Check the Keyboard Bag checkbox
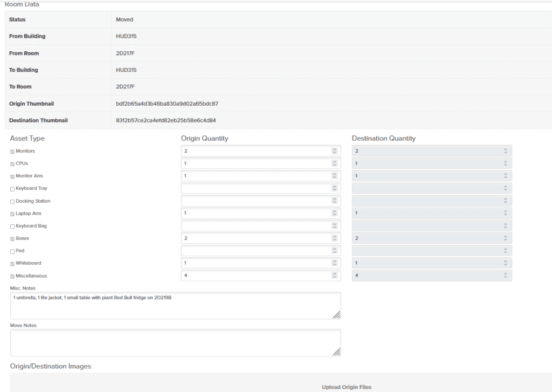Screen dimensions: 552x392 click(x=12, y=226)
